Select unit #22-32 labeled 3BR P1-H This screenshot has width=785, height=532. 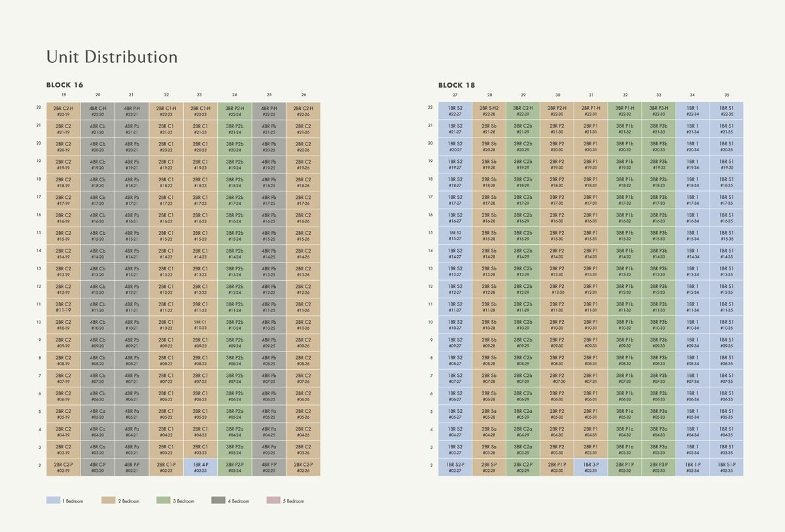point(625,111)
